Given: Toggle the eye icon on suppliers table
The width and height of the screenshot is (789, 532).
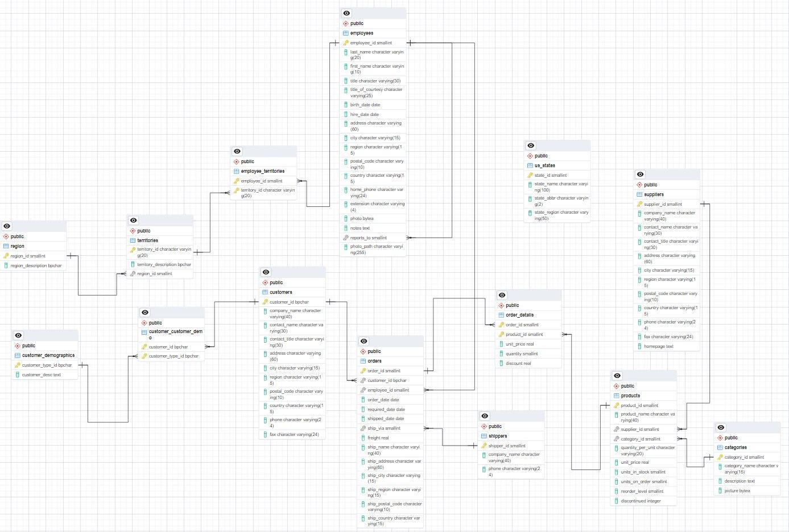Looking at the screenshot, I should [641, 174].
